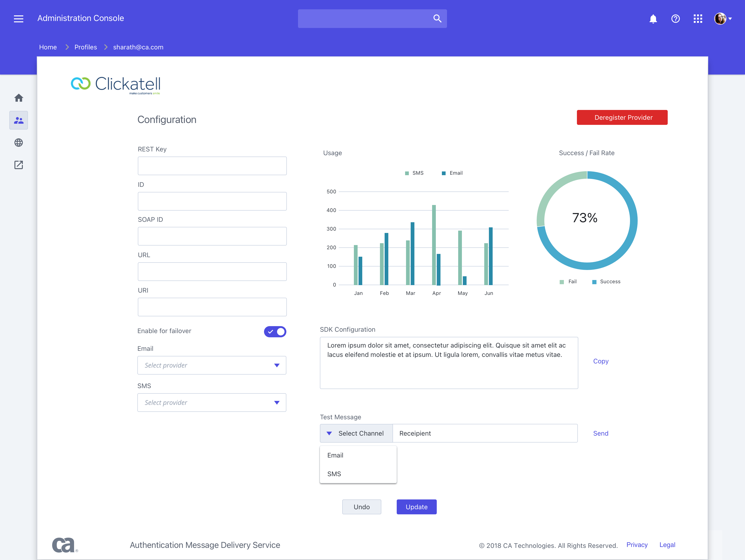This screenshot has width=745, height=560.
Task: Click the search magnifier icon
Action: click(437, 19)
